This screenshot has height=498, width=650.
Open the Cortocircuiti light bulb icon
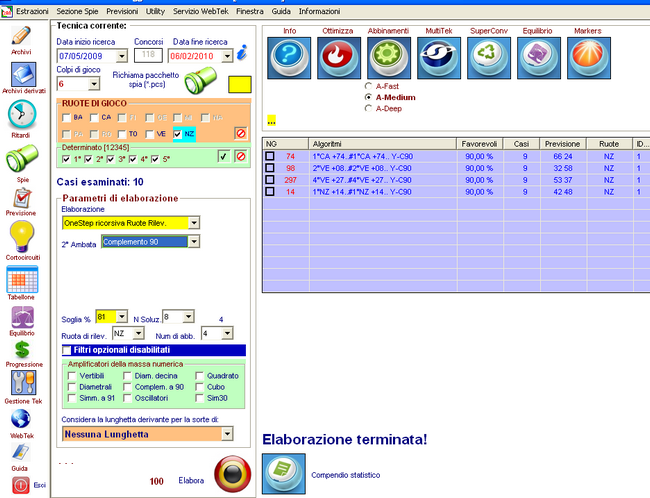(22, 236)
